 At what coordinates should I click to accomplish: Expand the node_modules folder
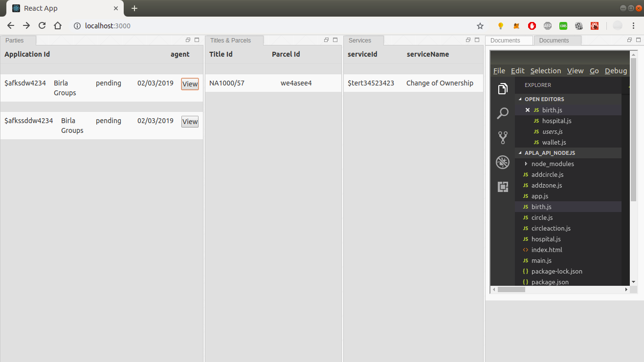pos(527,164)
